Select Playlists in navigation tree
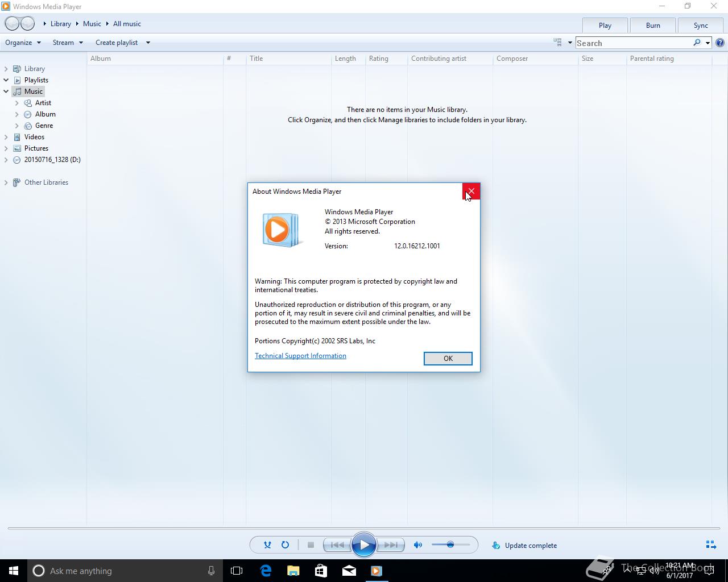This screenshot has width=728, height=582. [36, 80]
